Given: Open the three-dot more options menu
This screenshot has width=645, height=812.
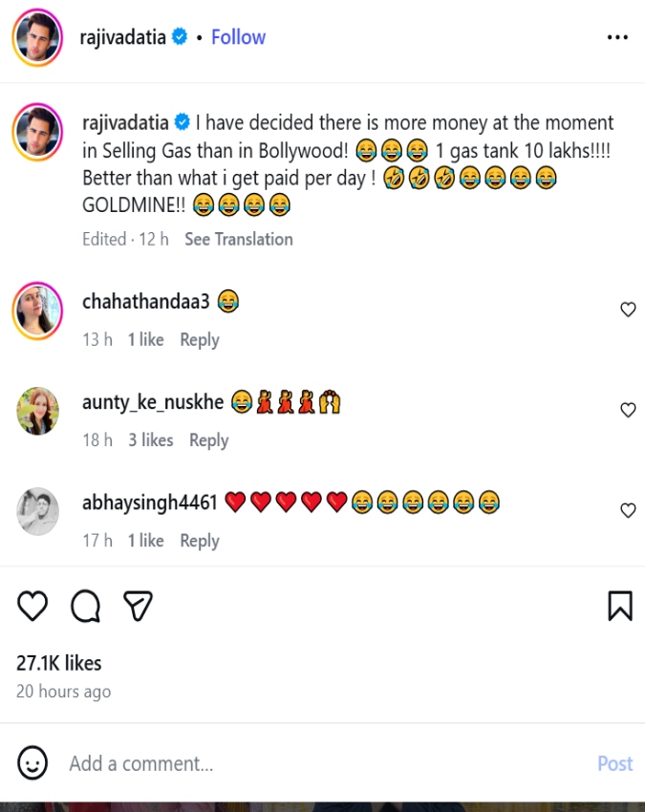Looking at the screenshot, I should pyautogui.click(x=618, y=37).
